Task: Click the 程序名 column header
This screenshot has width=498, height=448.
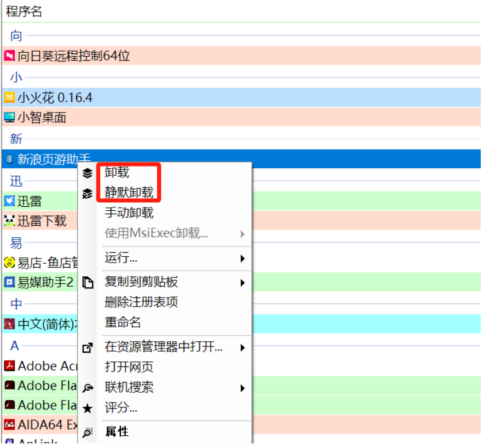Action: point(24,11)
